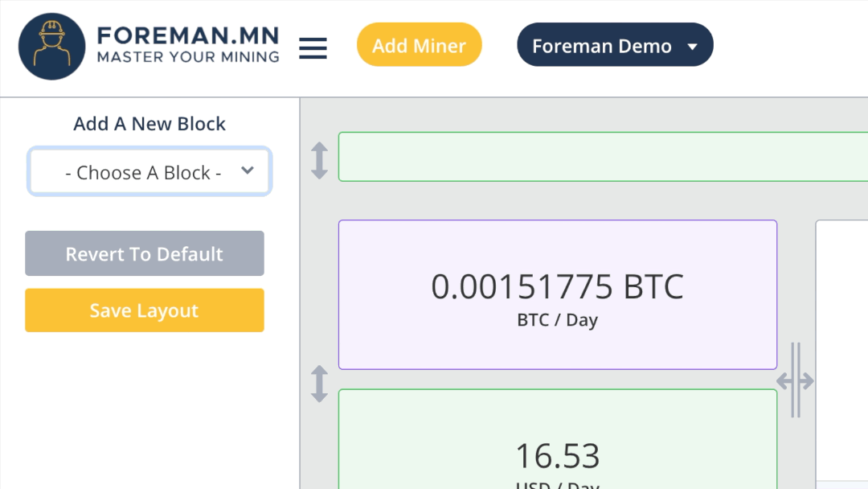Click the Add Miner button

coord(419,45)
